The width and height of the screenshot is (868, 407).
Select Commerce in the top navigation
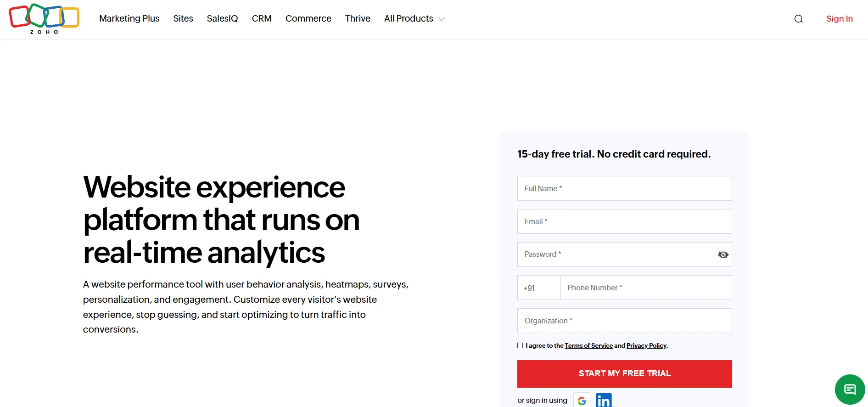point(308,19)
